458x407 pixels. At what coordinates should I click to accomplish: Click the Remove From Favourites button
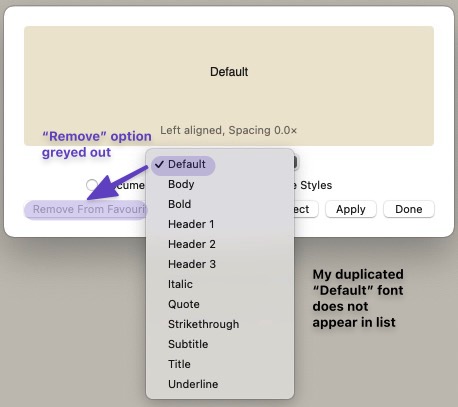(x=85, y=210)
